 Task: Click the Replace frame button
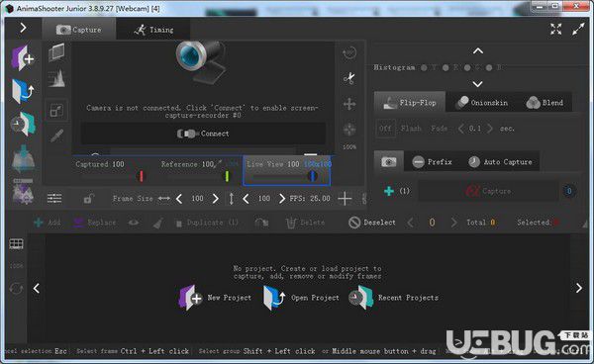[x=95, y=223]
